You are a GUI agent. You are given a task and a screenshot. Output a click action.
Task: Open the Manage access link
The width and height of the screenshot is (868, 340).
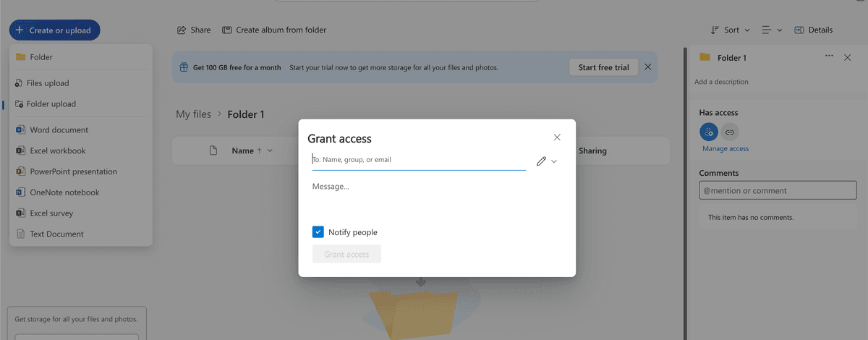pos(726,148)
